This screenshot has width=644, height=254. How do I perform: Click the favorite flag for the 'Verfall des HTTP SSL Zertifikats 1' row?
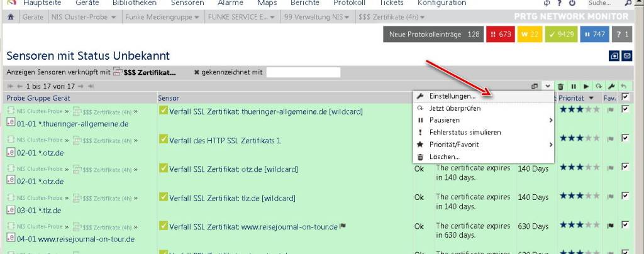coord(610,139)
